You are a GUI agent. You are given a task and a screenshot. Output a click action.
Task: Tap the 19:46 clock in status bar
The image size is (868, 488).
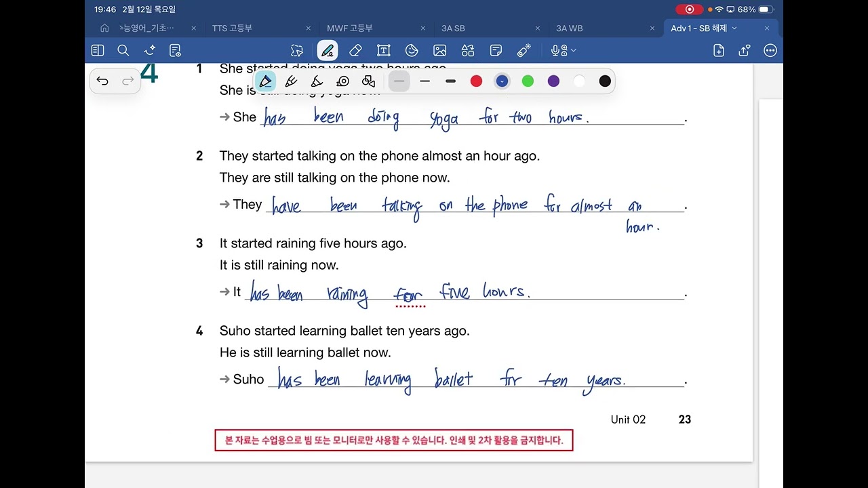[x=105, y=9]
